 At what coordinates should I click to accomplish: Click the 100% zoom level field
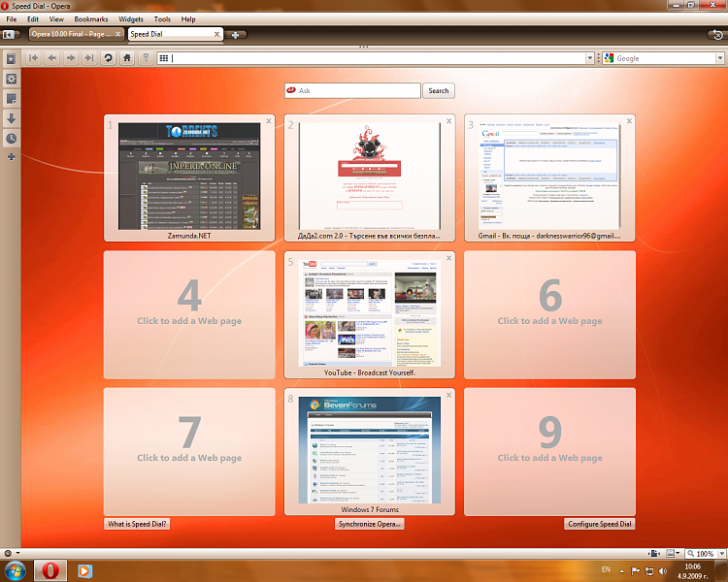[x=702, y=554]
